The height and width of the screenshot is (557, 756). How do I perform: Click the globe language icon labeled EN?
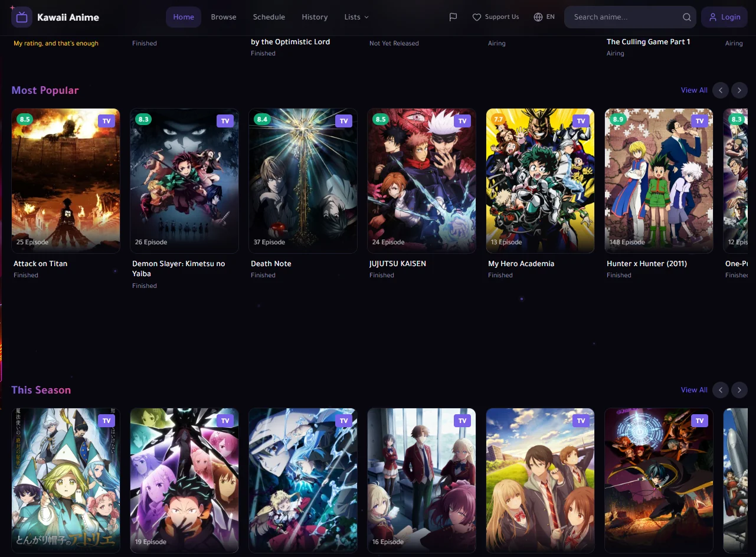point(537,17)
